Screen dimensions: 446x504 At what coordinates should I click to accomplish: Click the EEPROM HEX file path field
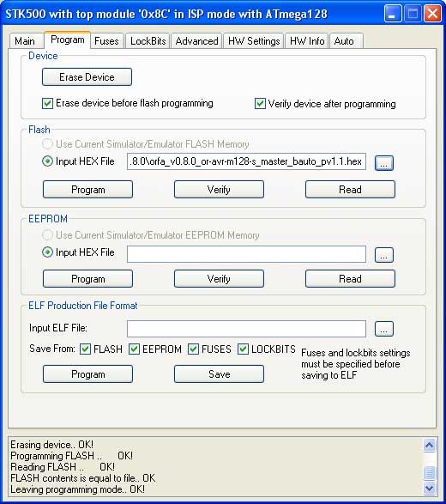(x=246, y=254)
